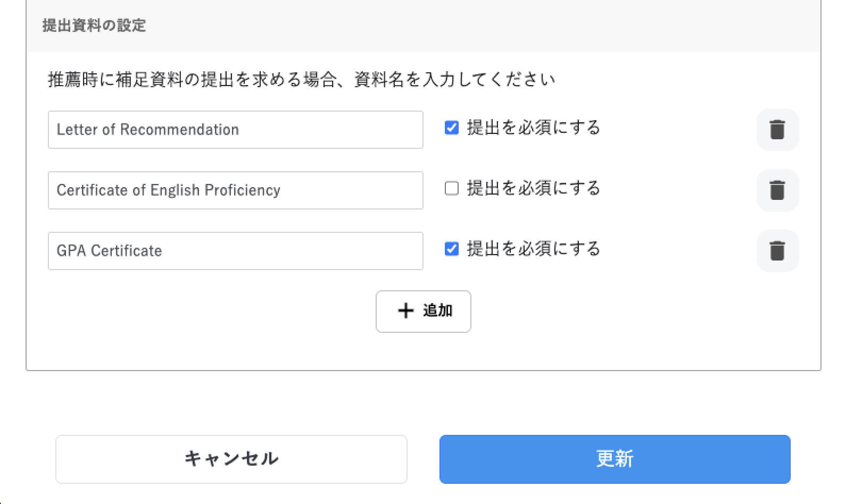This screenshot has width=846, height=504.
Task: Click 提出を必須にする label beside Certificate of English Proficiency
Action: coord(534,188)
